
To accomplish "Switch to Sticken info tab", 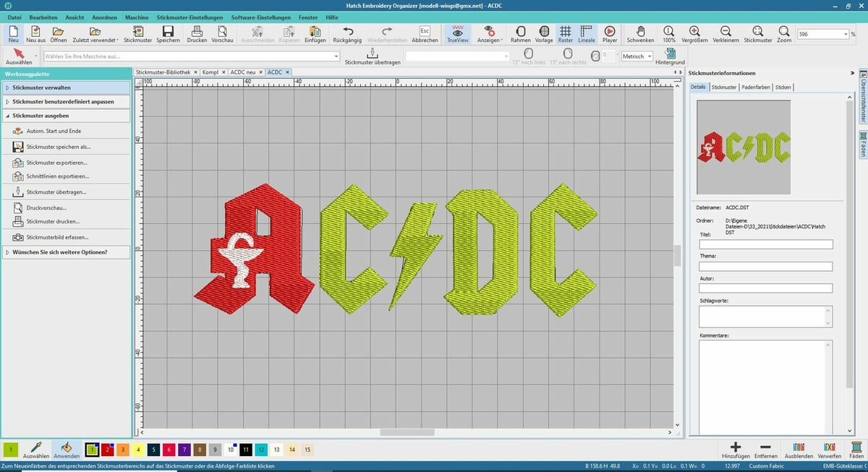I will 783,87.
